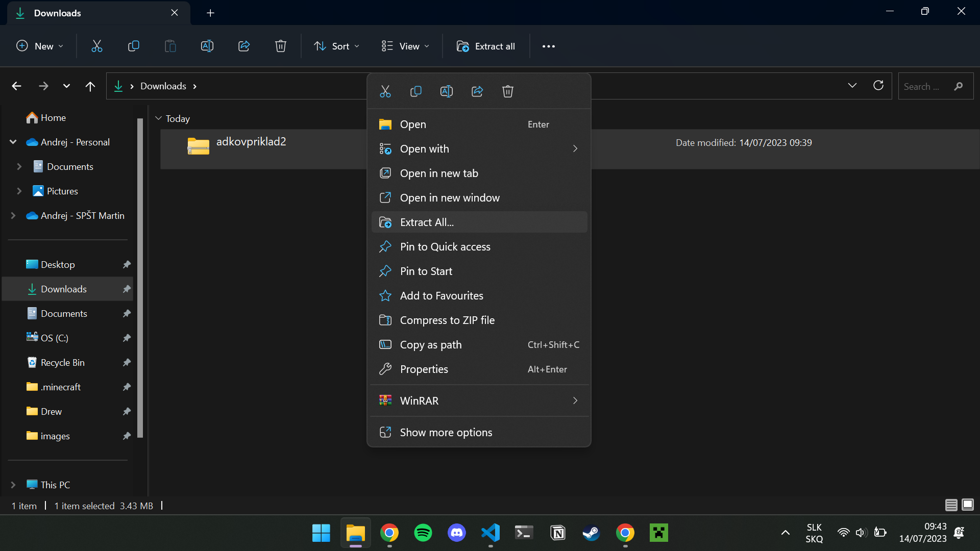This screenshot has width=980, height=551.
Task: Open Properties from the context menu
Action: pyautogui.click(x=479, y=369)
